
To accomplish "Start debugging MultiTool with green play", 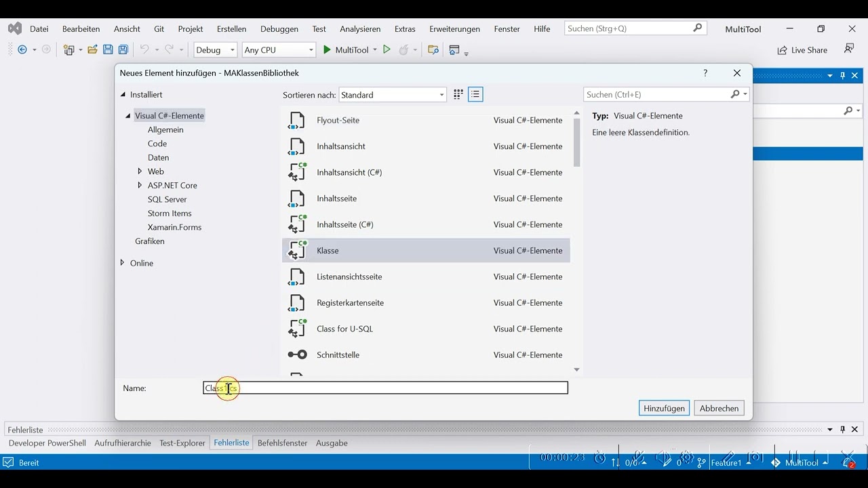I will coord(326,49).
